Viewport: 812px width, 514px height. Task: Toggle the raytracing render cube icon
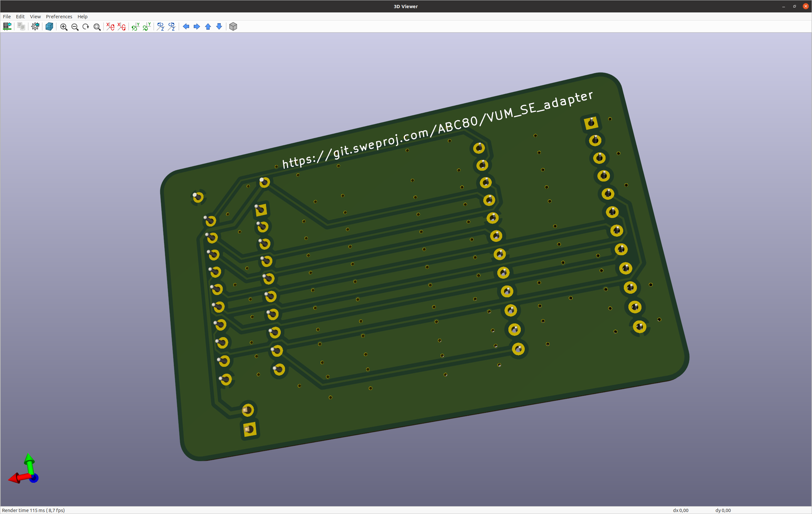(49, 27)
